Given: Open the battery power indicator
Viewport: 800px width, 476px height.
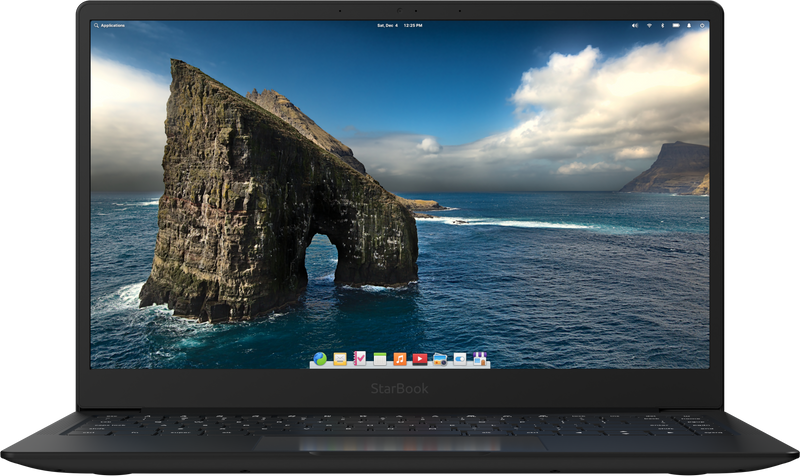Looking at the screenshot, I should tap(676, 25).
